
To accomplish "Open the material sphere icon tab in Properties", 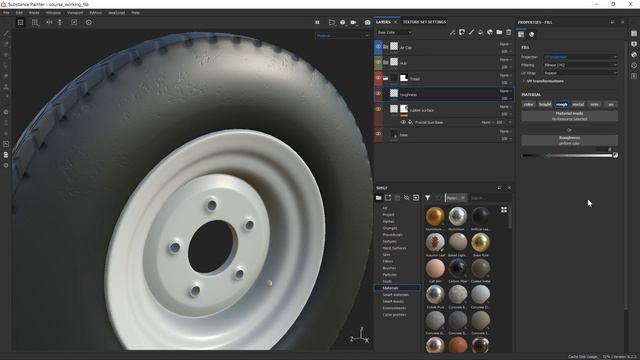I will [x=531, y=35].
